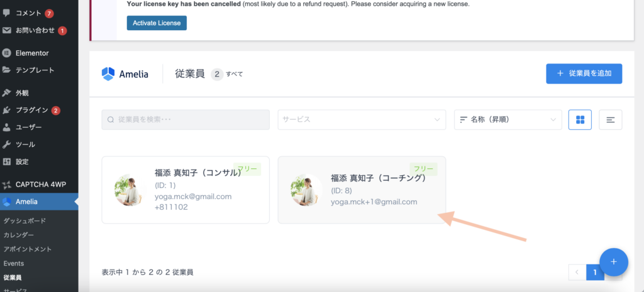Open コメント menu in sidebar

click(x=28, y=13)
